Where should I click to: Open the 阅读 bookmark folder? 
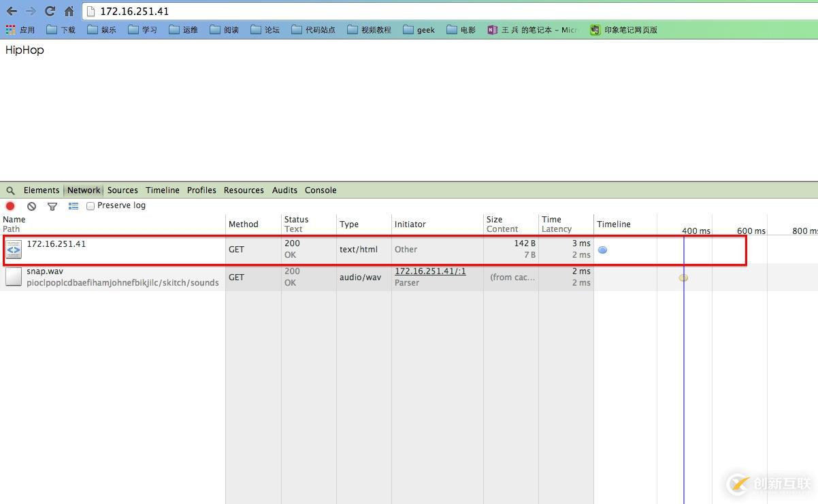click(225, 30)
